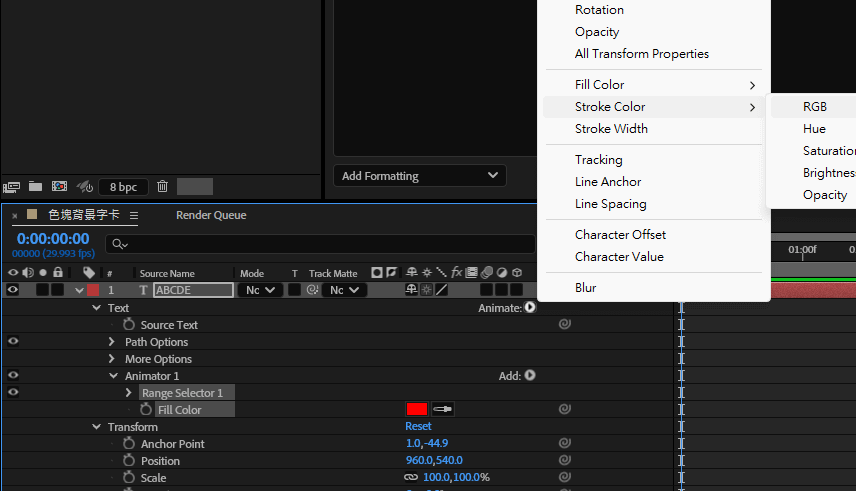Open the red Fill Color swatch
Screen dimensions: 856x491
pos(416,409)
